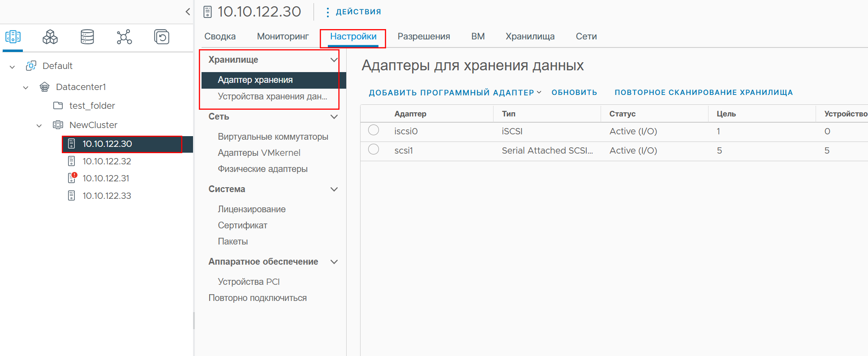
Task: Click host icon next to 10.10.122.32
Action: [x=71, y=161]
